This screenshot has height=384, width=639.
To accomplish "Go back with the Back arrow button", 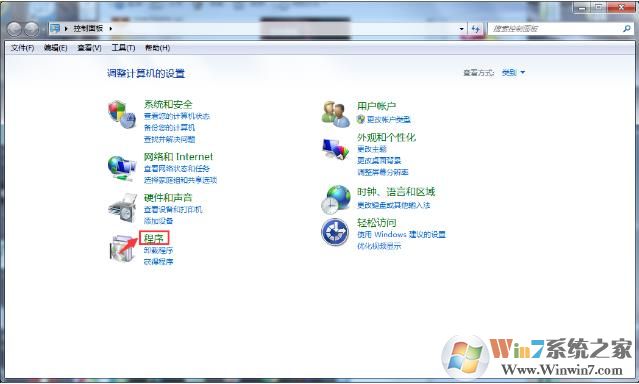I will [15, 29].
